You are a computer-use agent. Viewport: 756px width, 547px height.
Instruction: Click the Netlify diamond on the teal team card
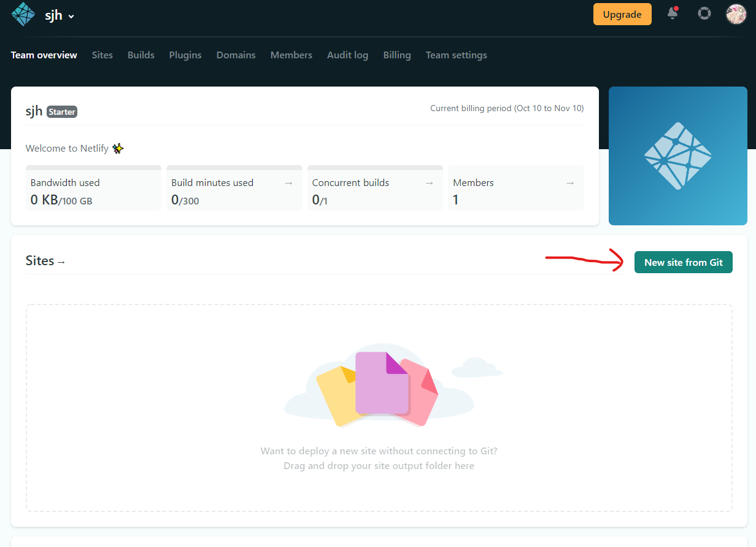click(x=677, y=155)
